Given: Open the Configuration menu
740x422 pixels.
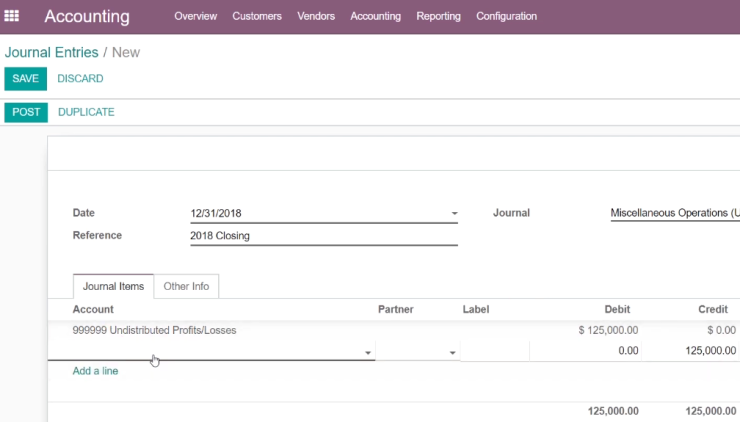Looking at the screenshot, I should pos(506,16).
